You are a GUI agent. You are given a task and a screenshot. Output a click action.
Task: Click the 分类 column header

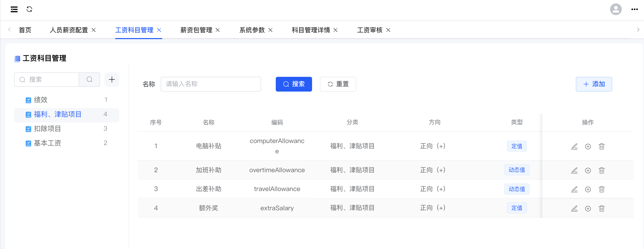pyautogui.click(x=352, y=122)
